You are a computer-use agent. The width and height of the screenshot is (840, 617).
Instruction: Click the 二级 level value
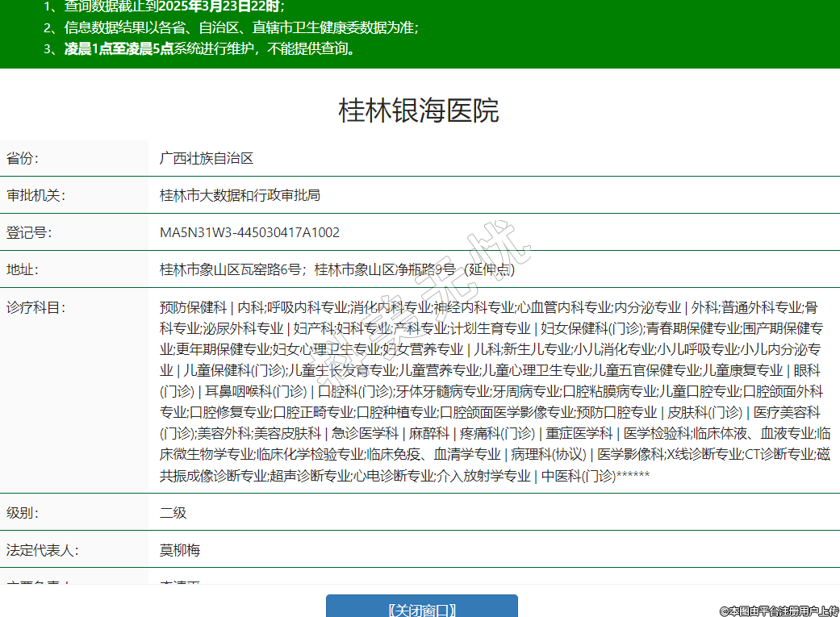coord(173,513)
